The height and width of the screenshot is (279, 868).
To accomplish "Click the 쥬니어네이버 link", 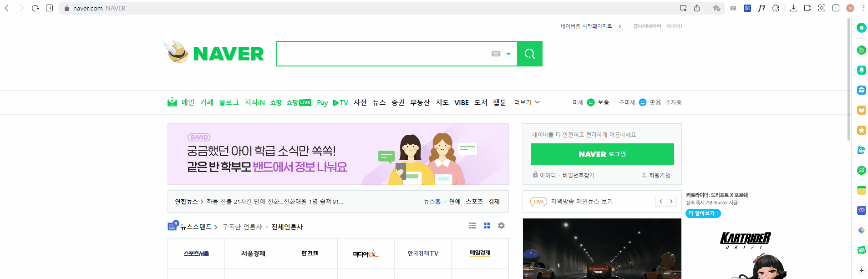I will pyautogui.click(x=647, y=26).
